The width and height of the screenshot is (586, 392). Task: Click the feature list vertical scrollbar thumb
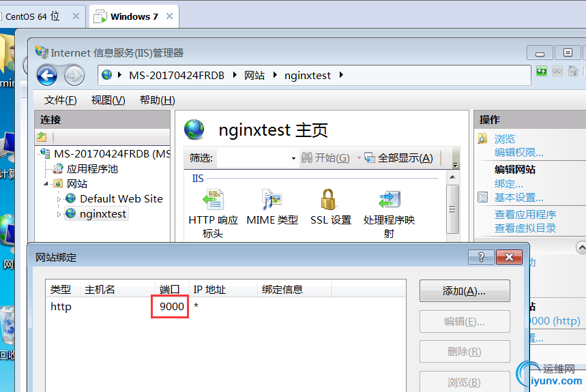click(452, 209)
